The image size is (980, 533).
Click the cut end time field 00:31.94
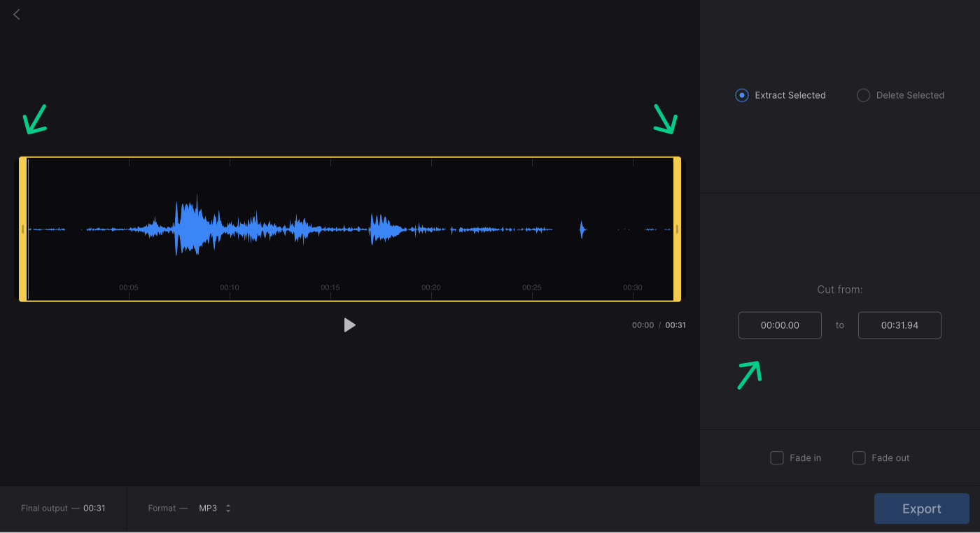click(x=899, y=325)
